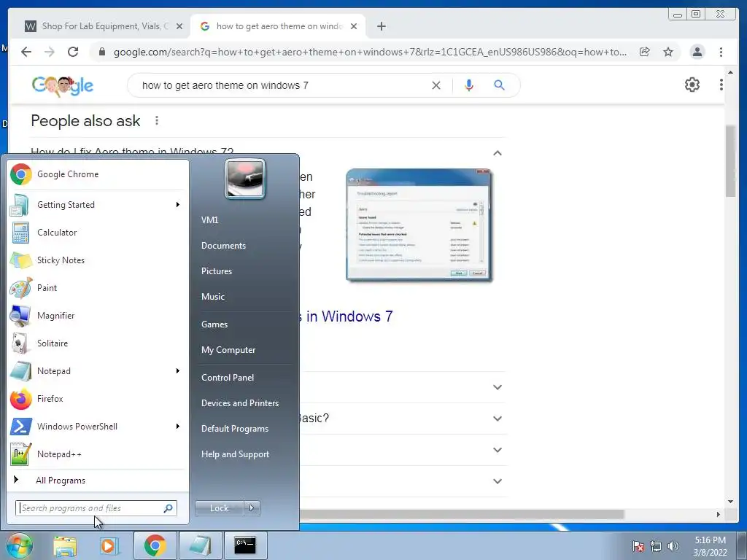
Task: Clear the Google search box text
Action: [x=436, y=85]
